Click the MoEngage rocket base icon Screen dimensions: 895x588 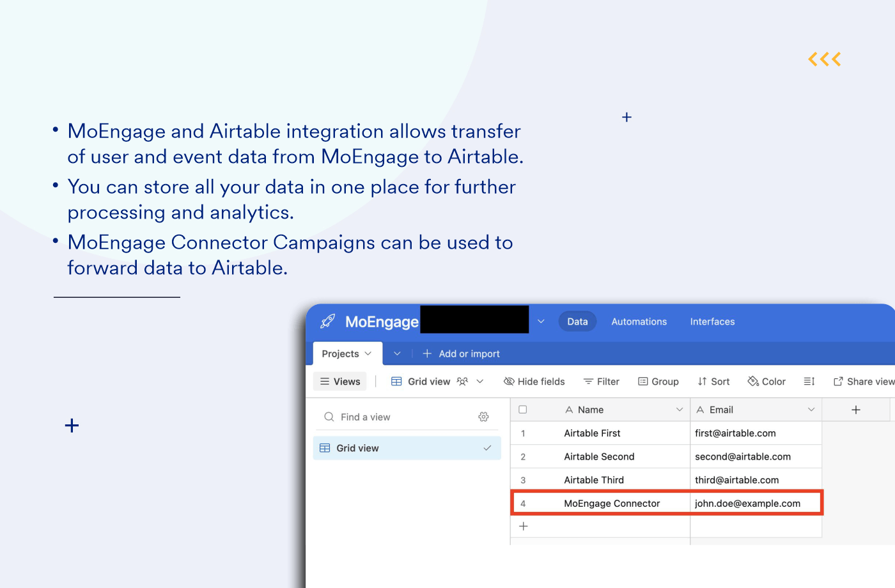[328, 321]
